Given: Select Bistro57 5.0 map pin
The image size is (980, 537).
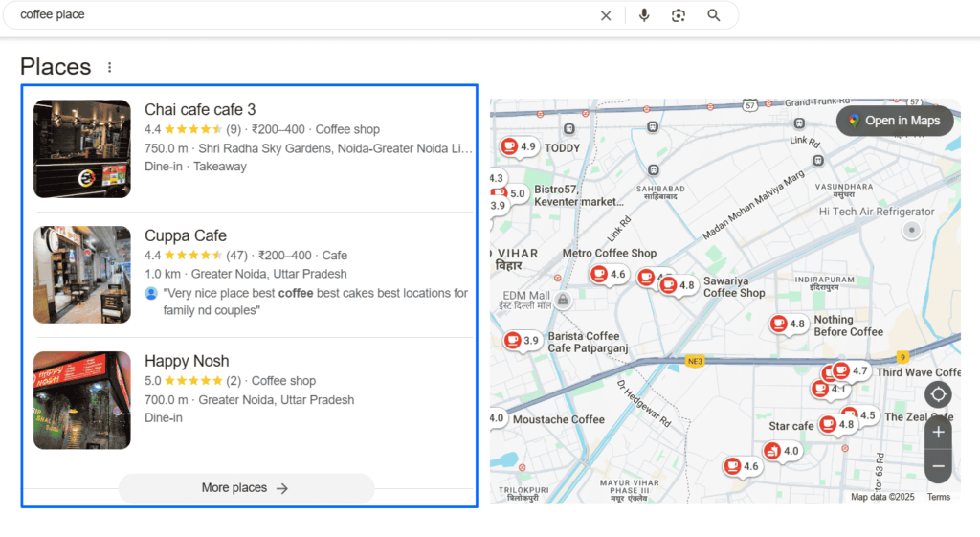Looking at the screenshot, I should click(509, 193).
